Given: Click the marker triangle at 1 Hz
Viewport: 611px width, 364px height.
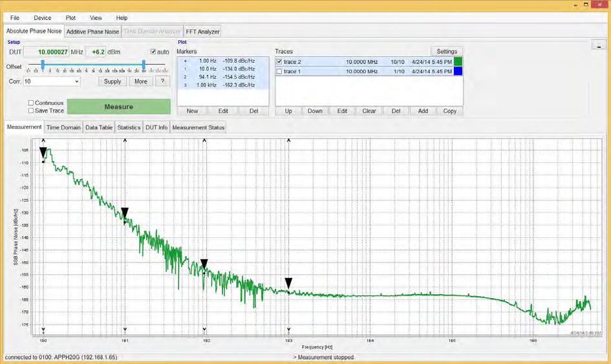Looking at the screenshot, I should click(x=43, y=153).
